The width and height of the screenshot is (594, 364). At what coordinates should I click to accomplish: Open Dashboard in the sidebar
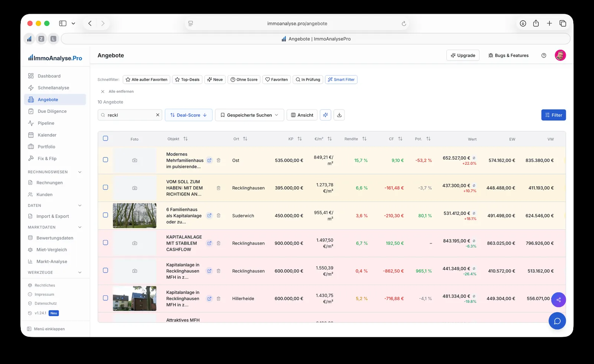coord(55,76)
